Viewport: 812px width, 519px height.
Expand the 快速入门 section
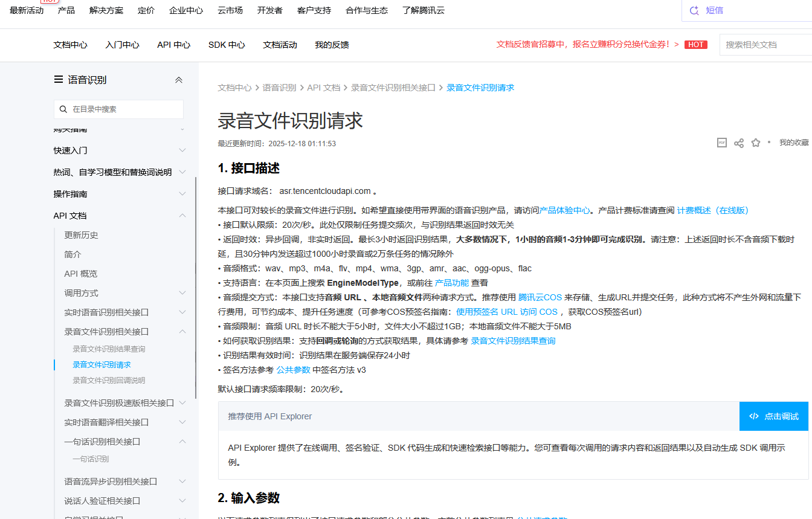[x=182, y=150]
